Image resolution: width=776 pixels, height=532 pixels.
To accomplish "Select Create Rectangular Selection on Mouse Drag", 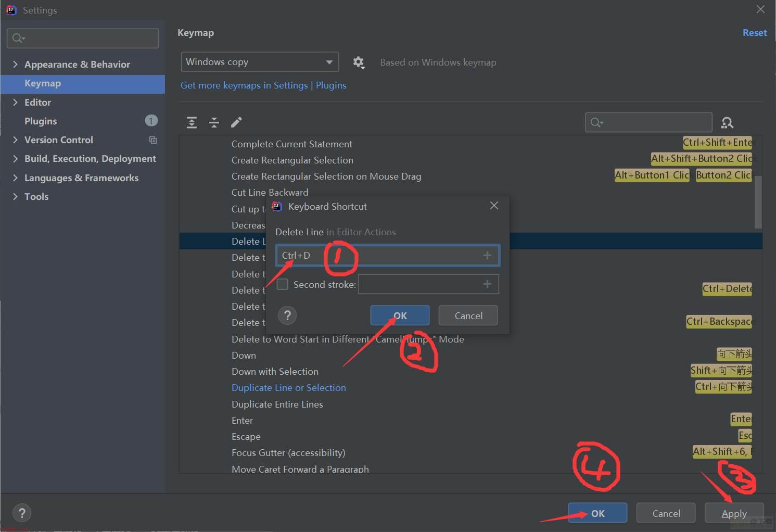I will click(326, 176).
